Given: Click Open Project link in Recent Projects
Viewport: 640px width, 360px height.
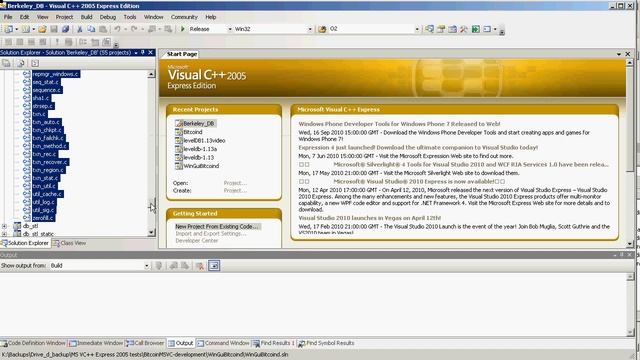Looking at the screenshot, I should pos(235,183).
